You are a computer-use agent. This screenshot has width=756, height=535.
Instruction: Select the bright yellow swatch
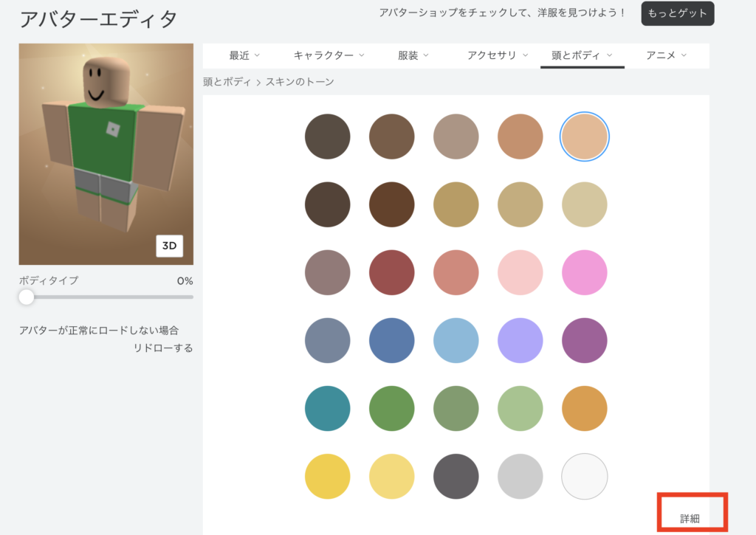tap(327, 476)
